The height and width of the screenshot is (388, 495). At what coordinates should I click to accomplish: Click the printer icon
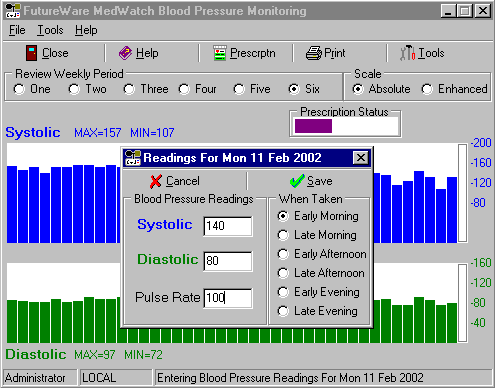pyautogui.click(x=314, y=53)
